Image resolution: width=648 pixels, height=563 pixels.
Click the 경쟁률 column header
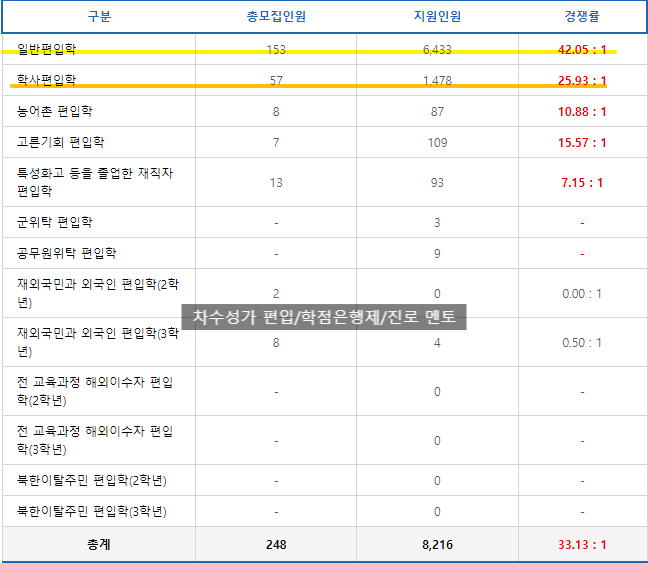[x=582, y=17]
